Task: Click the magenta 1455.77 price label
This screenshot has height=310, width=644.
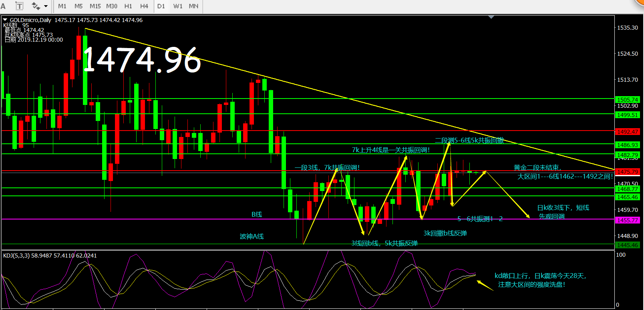Action: click(627, 220)
